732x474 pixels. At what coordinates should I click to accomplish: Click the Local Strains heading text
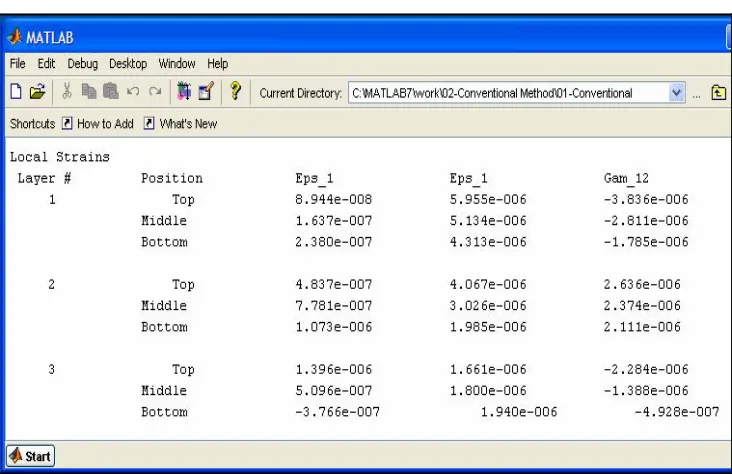pyautogui.click(x=60, y=157)
